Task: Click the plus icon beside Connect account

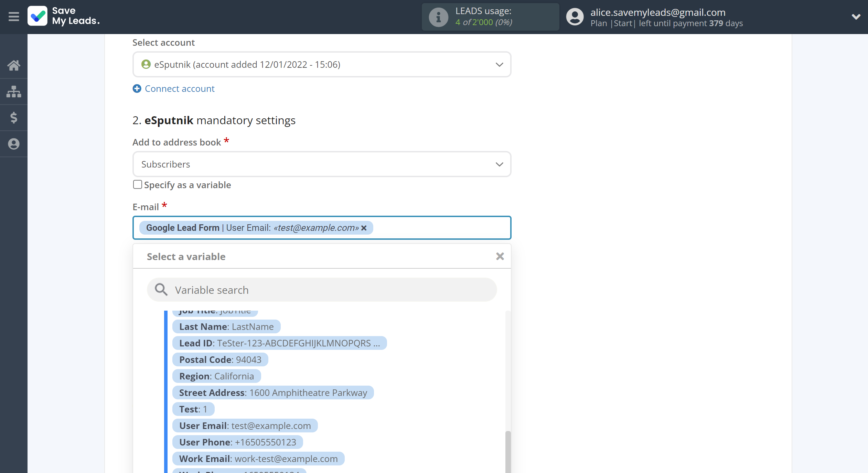Action: (x=137, y=88)
